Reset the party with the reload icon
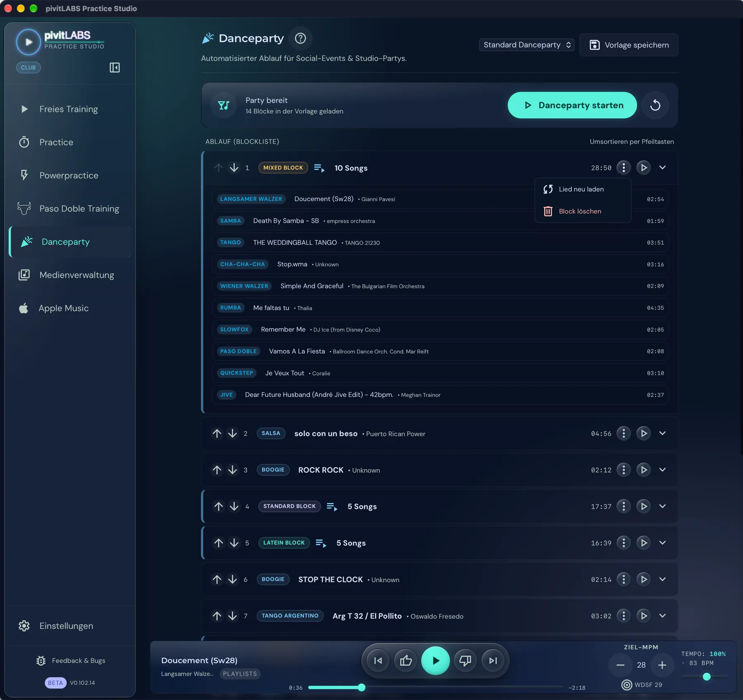Screen dimensions: 743x700 (655, 105)
